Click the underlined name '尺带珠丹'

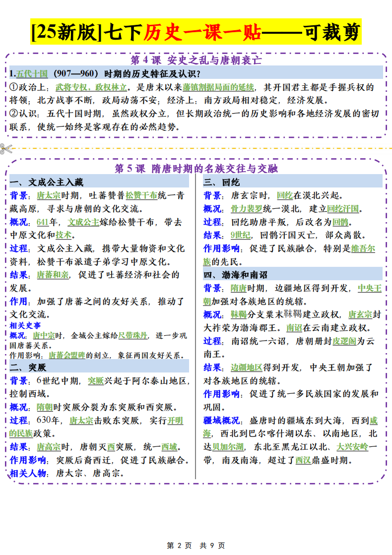click(133, 335)
